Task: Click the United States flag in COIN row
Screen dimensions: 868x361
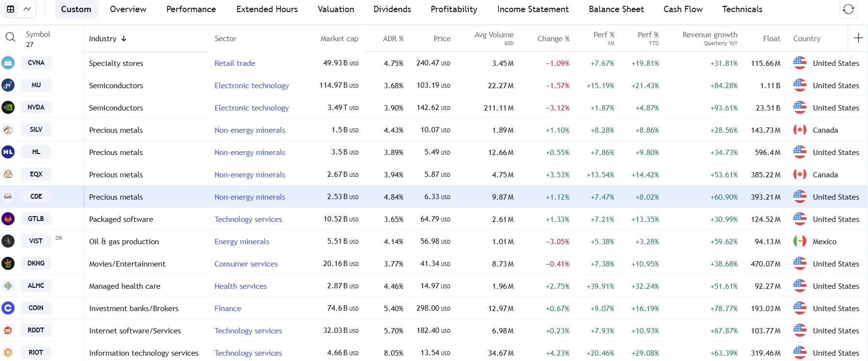Action: click(x=800, y=308)
